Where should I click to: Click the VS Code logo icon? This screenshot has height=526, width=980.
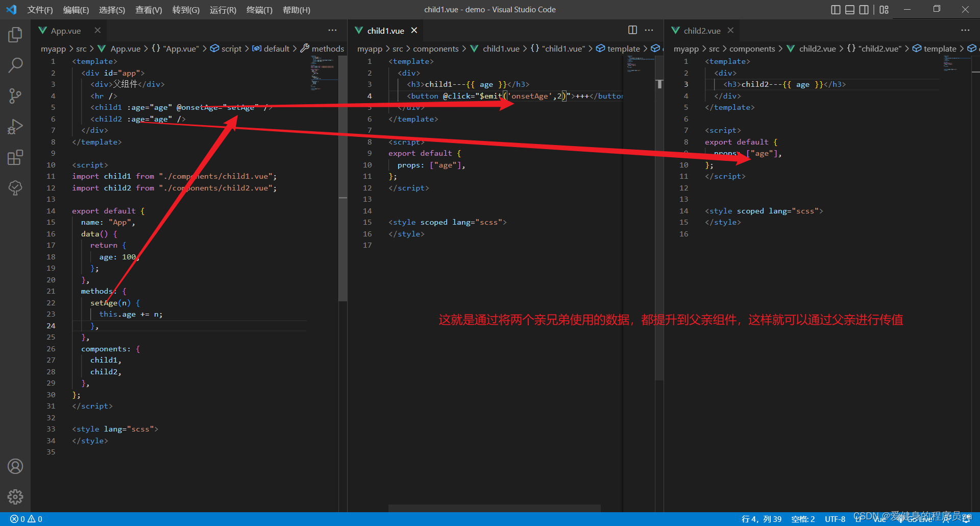11,10
